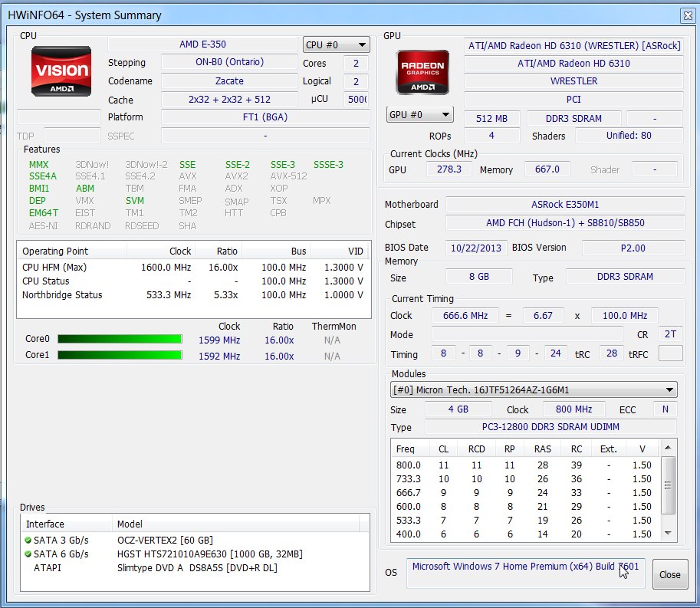Image resolution: width=700 pixels, height=608 pixels.
Task: Click the Core1 usage bar
Action: (x=120, y=355)
